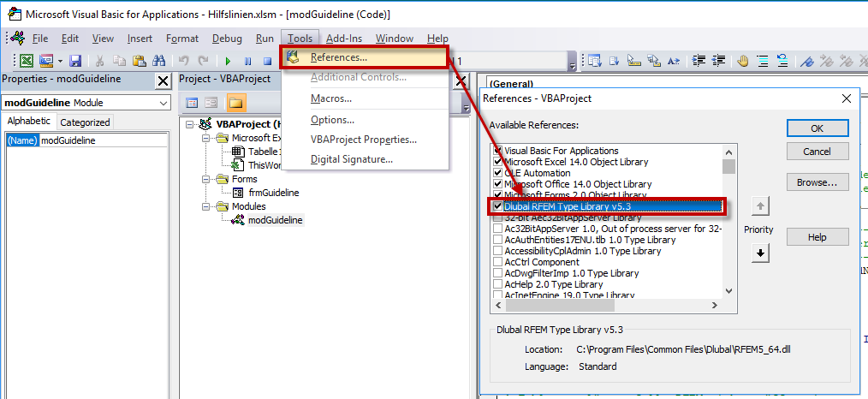Click the Quick Info icon
The width and height of the screenshot is (868, 399).
634,61
